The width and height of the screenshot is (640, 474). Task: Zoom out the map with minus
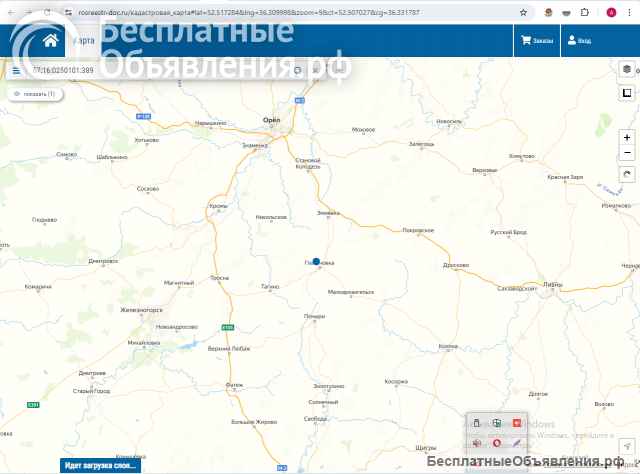(x=627, y=153)
